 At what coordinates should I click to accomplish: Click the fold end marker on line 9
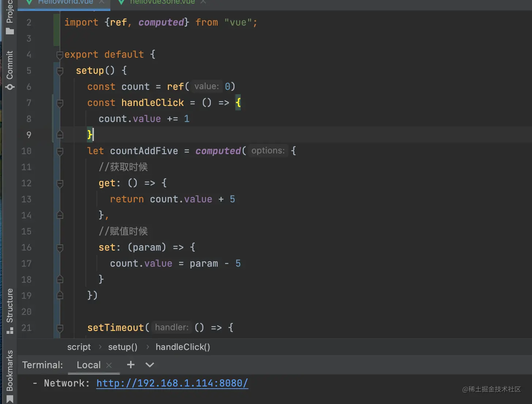(x=60, y=135)
